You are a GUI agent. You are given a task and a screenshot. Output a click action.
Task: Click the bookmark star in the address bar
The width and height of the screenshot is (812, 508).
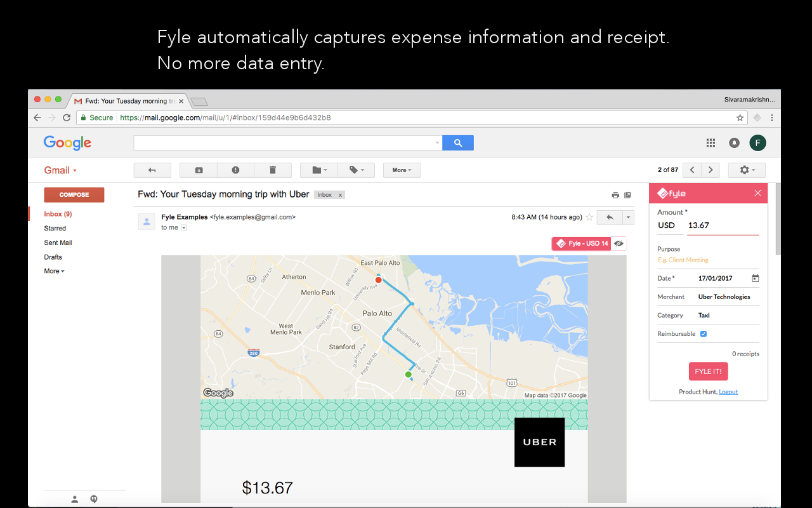tap(741, 117)
